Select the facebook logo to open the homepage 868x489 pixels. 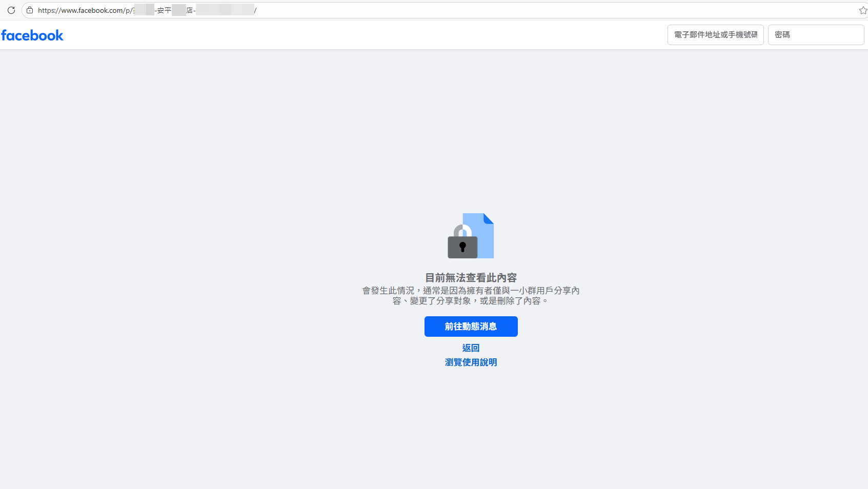(x=32, y=35)
